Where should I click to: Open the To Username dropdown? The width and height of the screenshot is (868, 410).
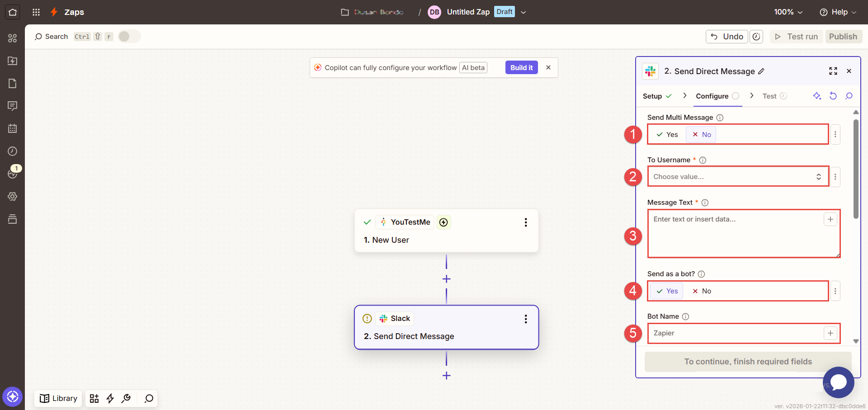(737, 177)
